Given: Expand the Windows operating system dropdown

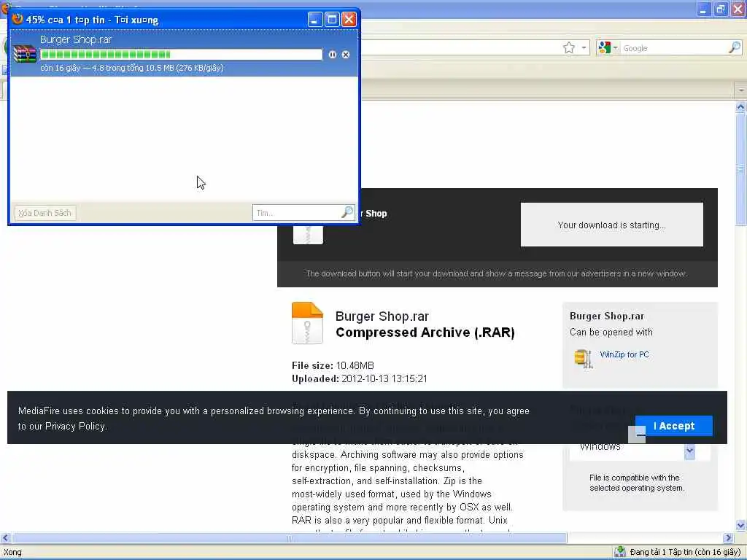Looking at the screenshot, I should point(689,451).
